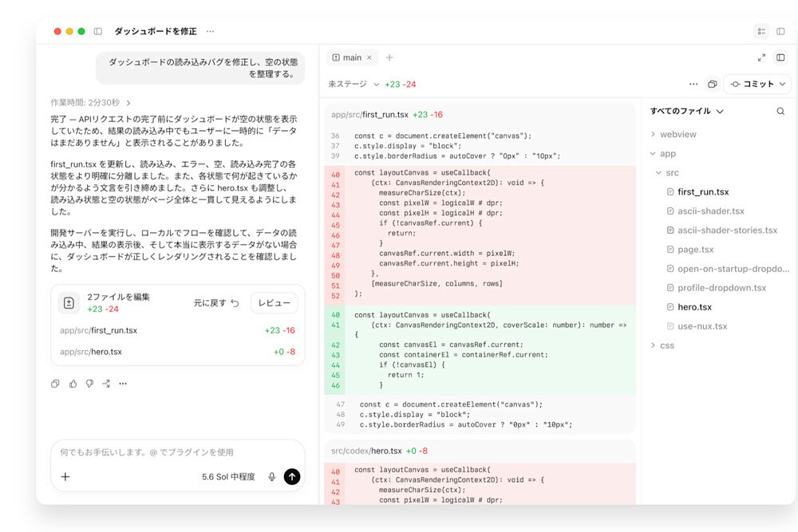The image size is (798, 532).
Task: Click the plus attachment icon in composer
Action: [65, 476]
